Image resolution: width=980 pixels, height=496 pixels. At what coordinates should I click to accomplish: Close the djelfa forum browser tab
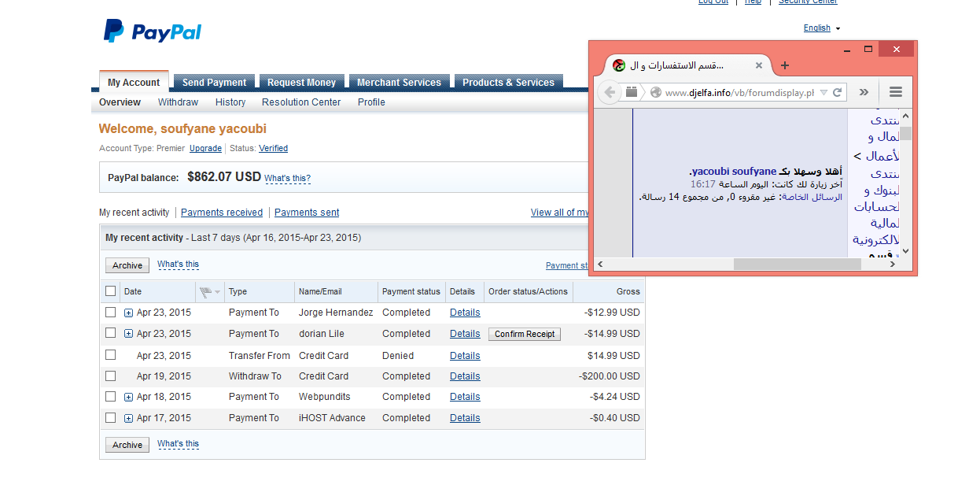click(759, 65)
